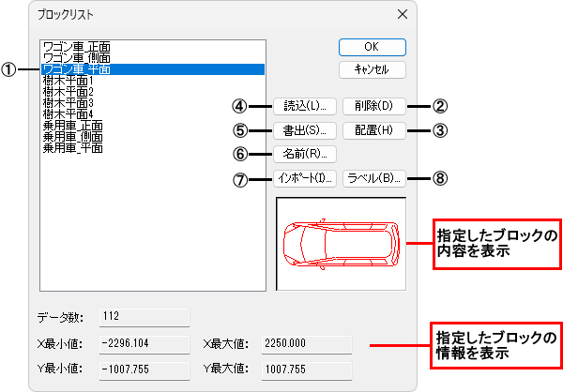Select 乗用車_側面 in the block list
563x392 pixels.
[x=153, y=137]
